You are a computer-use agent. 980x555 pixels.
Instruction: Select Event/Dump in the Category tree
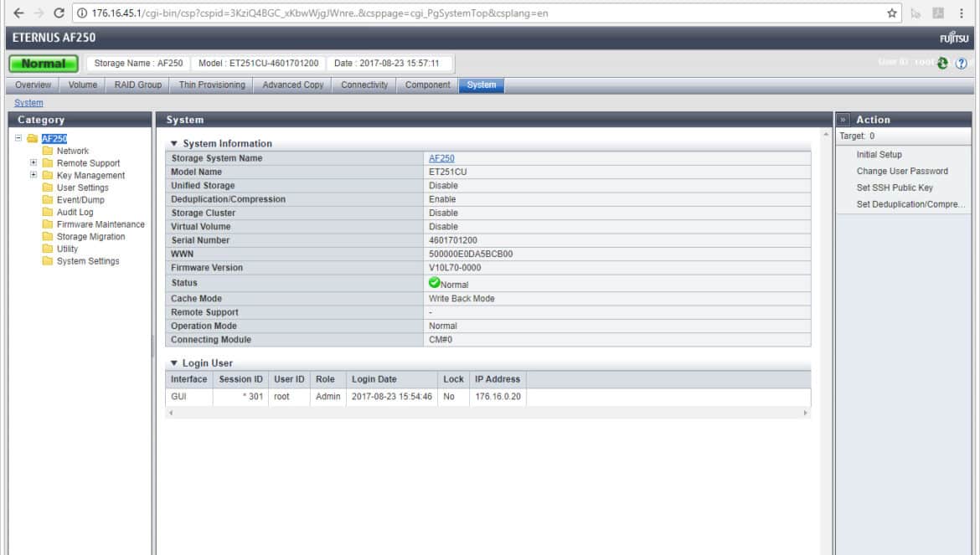tap(80, 200)
